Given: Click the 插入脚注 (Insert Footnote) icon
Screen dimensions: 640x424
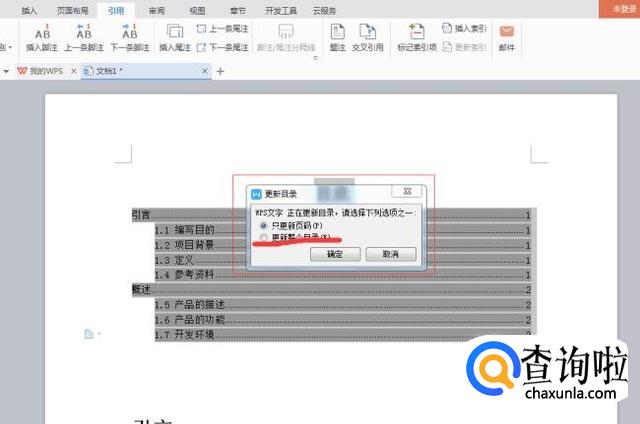Looking at the screenshot, I should tap(42, 36).
